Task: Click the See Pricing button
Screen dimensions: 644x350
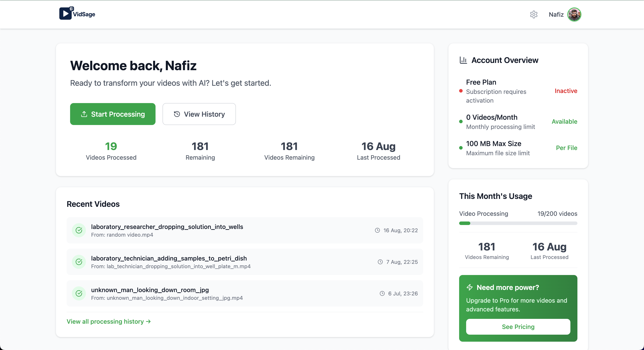Action: click(518, 327)
